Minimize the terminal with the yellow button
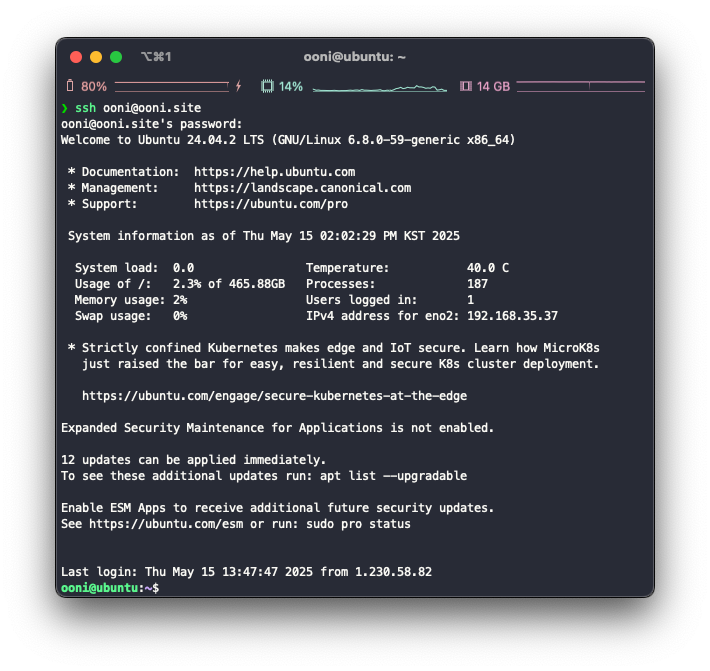Image resolution: width=710 pixels, height=671 pixels. [96, 57]
